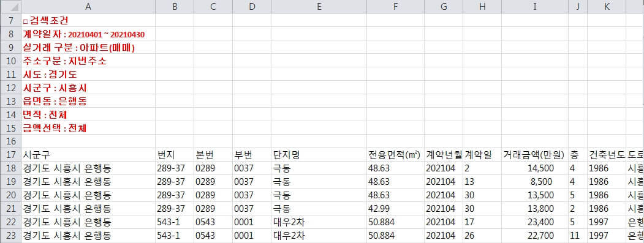Screen dimensions: 644x243
Task: Select column I header
Action: pos(535,7)
